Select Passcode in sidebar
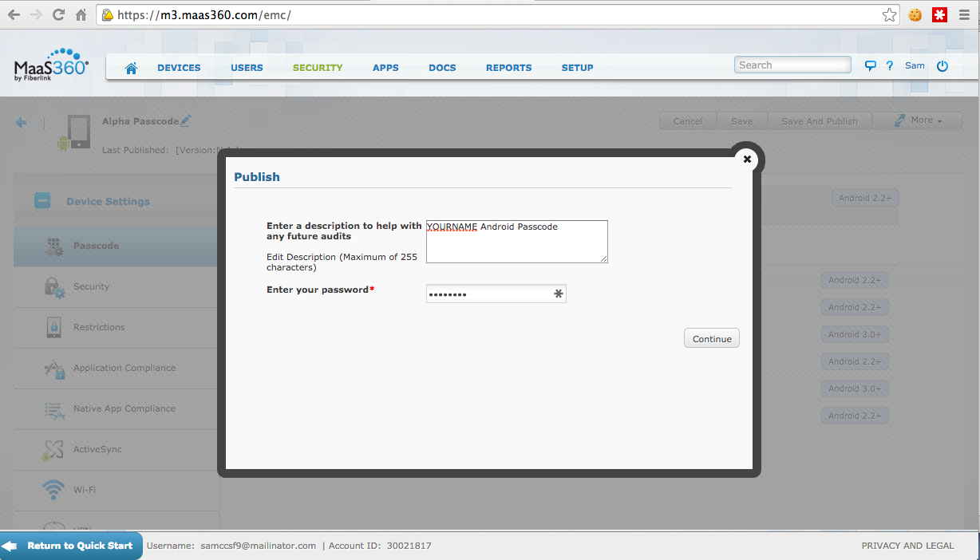The image size is (980, 560). coord(116,246)
